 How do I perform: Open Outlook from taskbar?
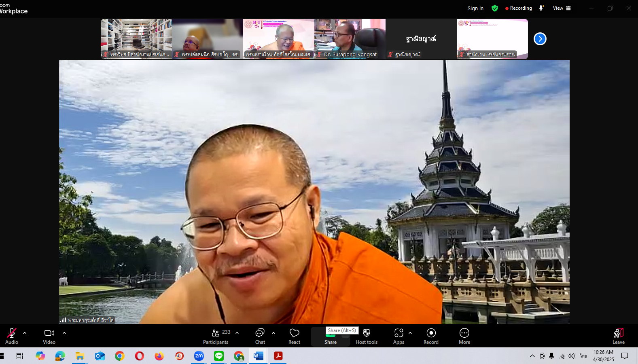100,356
